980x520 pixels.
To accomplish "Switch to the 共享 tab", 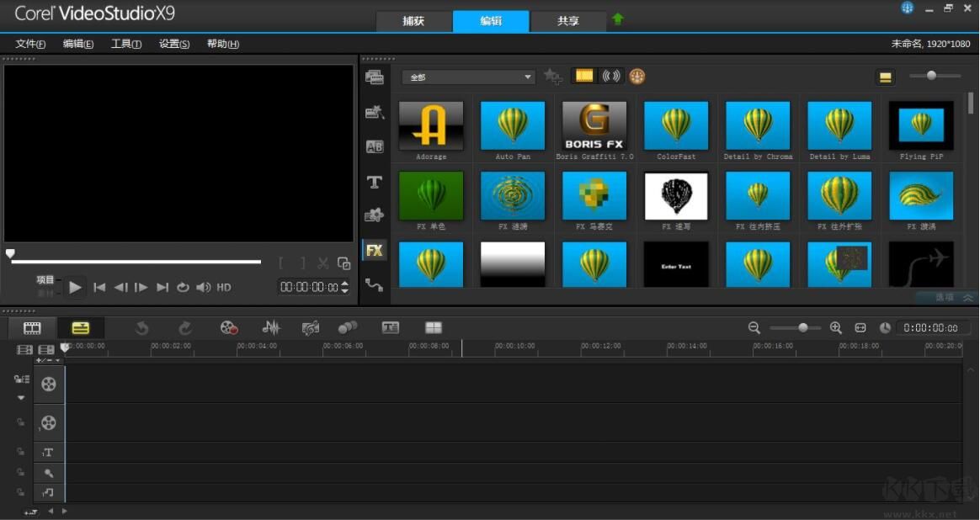I will 568,21.
